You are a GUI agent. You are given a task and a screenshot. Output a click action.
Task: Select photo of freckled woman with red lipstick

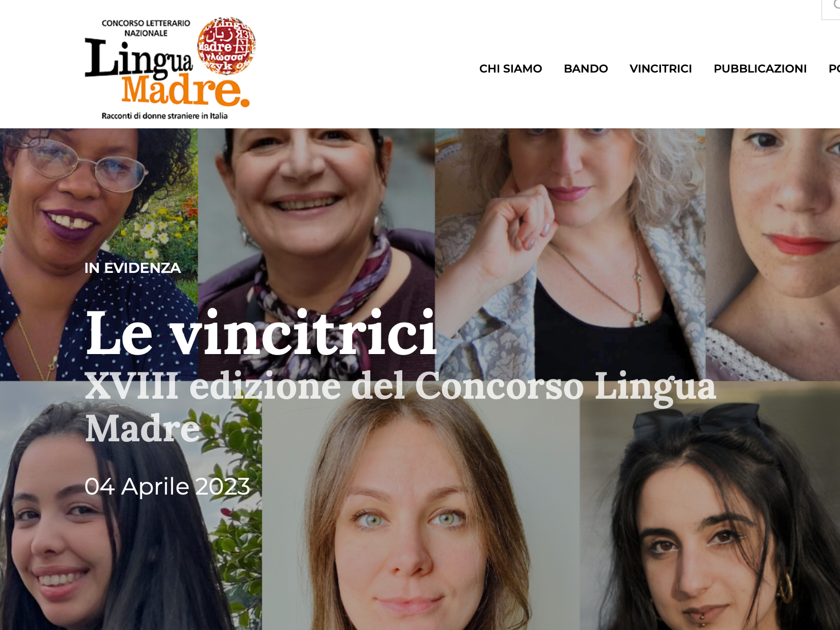pos(773,254)
